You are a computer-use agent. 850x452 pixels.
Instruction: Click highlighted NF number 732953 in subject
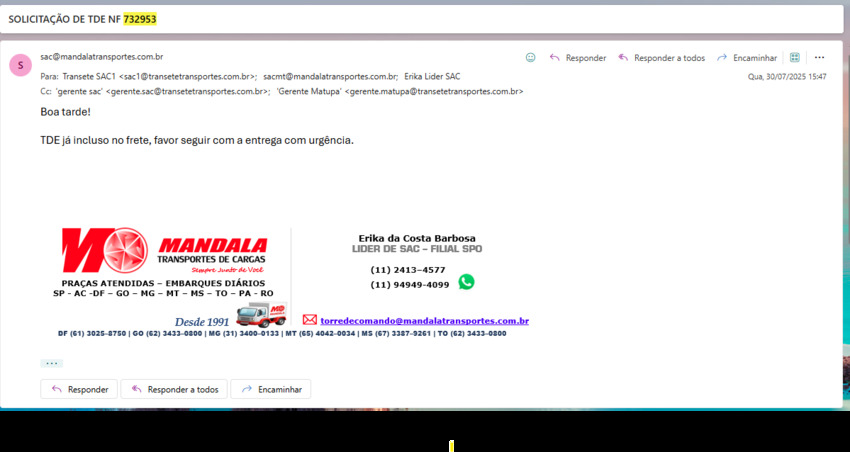[x=140, y=19]
